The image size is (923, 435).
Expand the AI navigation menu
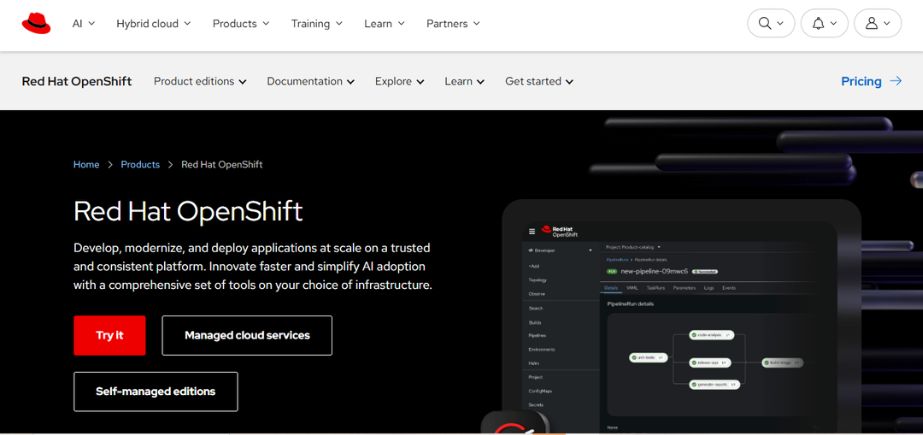[x=83, y=23]
